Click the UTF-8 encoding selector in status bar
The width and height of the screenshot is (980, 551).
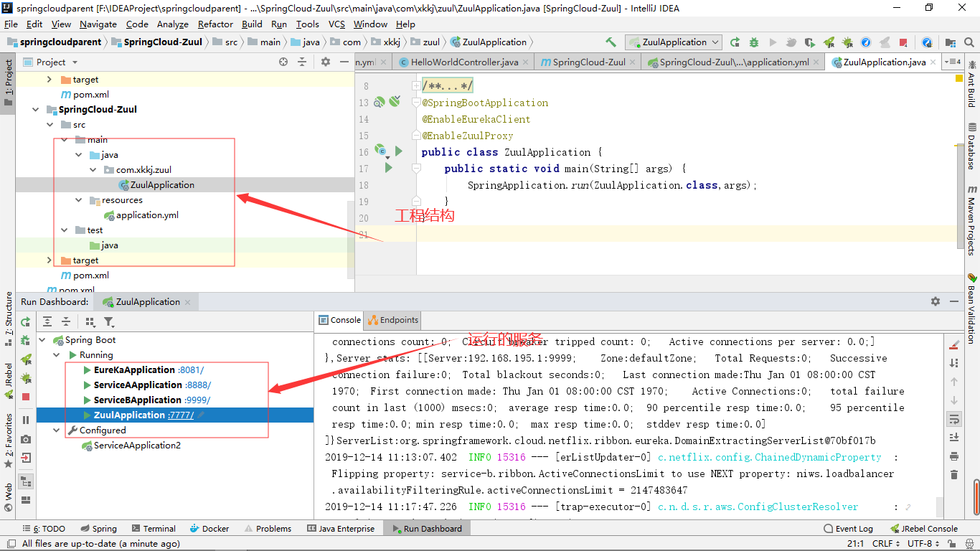(923, 544)
